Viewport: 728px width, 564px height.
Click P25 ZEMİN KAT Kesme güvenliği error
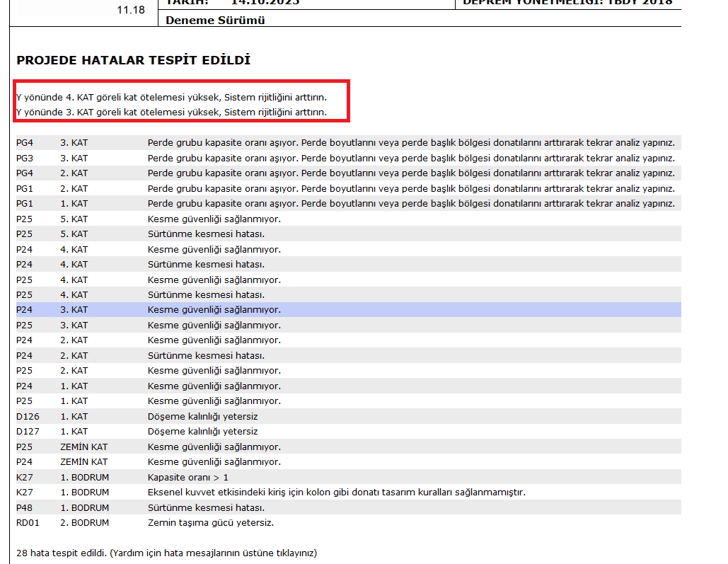(x=214, y=447)
